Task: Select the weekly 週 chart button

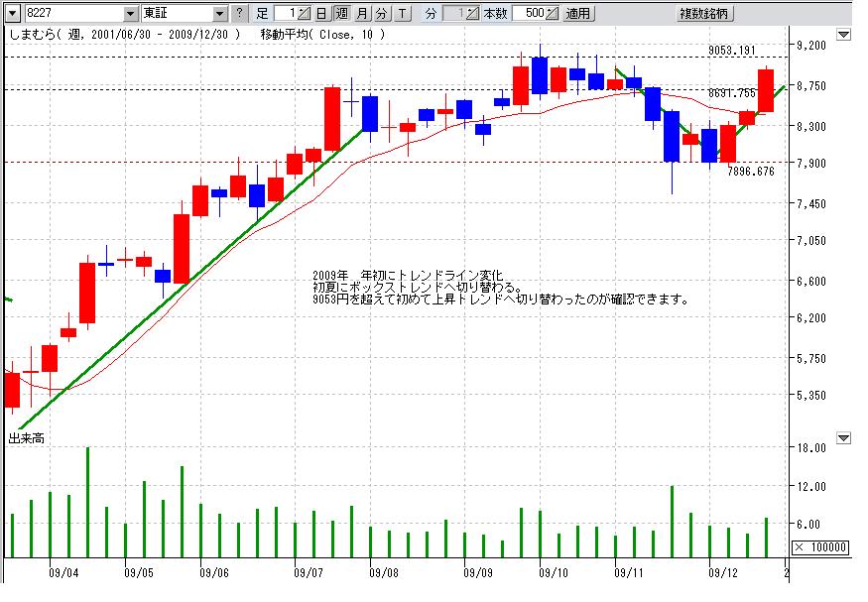Action: coord(342,13)
